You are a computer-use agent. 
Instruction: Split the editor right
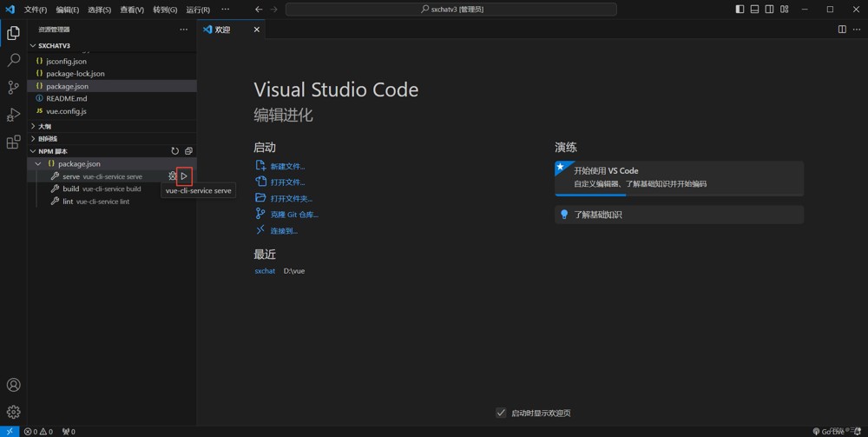tap(842, 30)
